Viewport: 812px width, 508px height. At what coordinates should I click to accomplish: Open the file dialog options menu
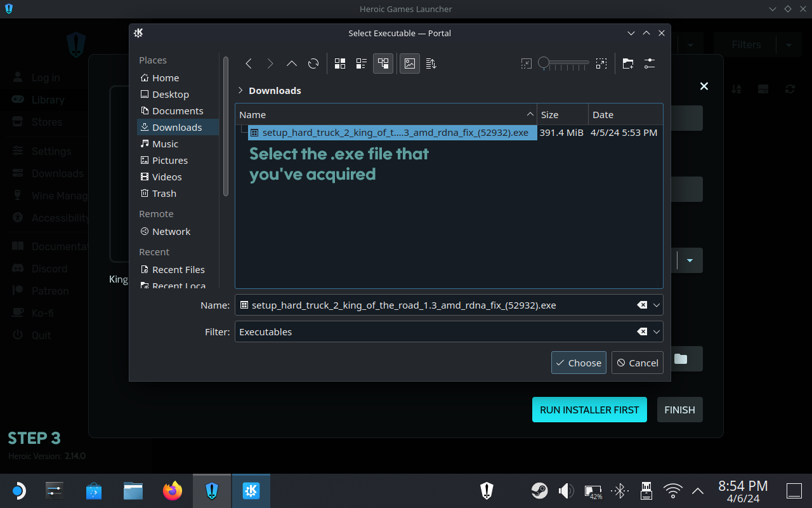tap(649, 63)
